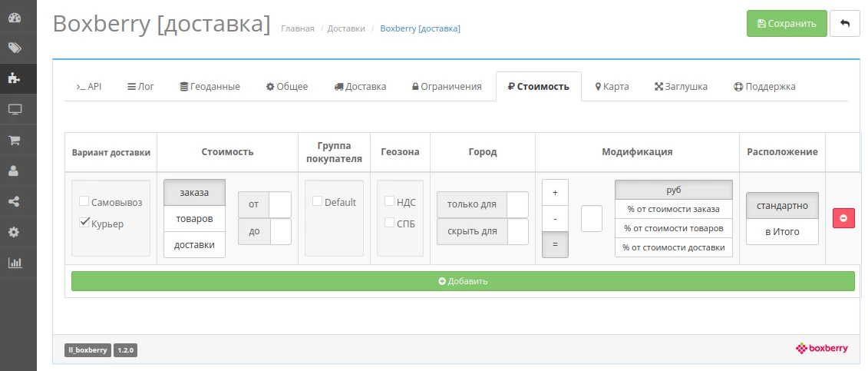The height and width of the screenshot is (371, 868).
Task: Switch to the Ограничения tab
Action: click(x=447, y=86)
